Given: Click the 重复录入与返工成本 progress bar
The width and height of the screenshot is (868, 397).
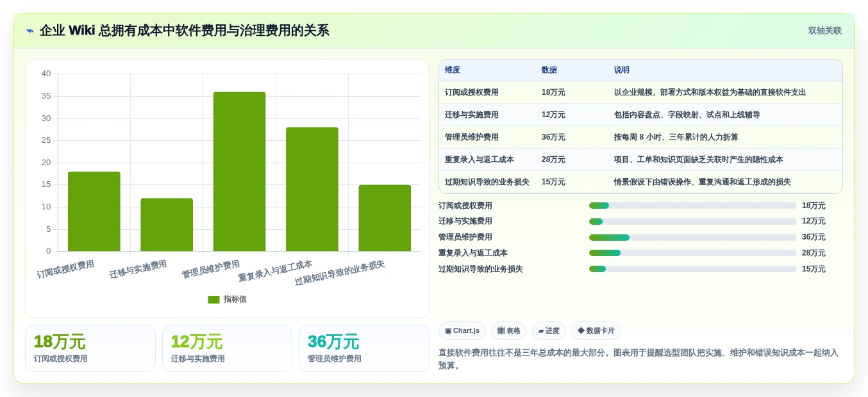Looking at the screenshot, I should 693,253.
